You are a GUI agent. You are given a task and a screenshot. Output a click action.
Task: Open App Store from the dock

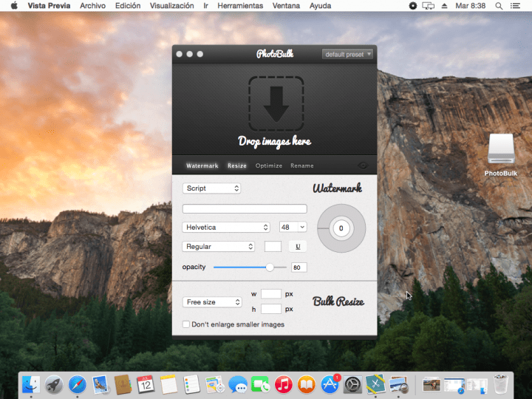pyautogui.click(x=330, y=385)
